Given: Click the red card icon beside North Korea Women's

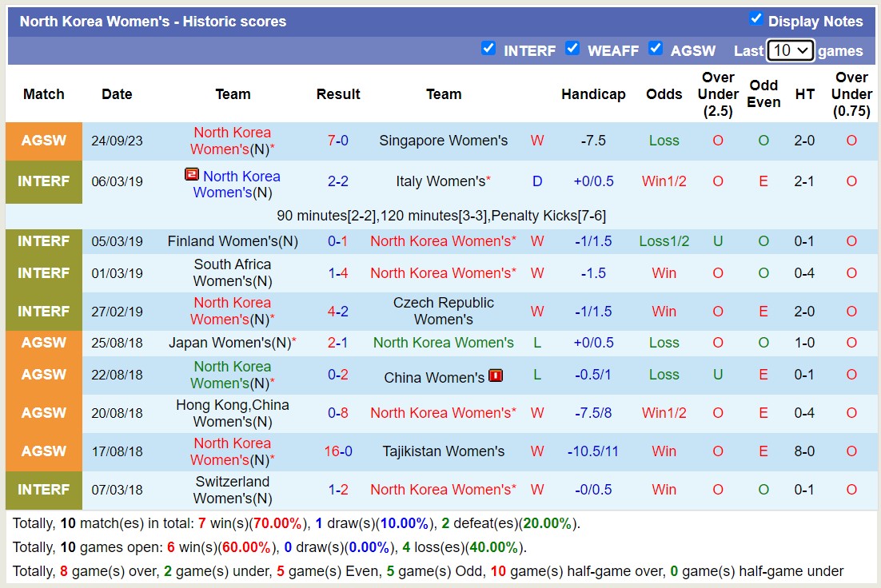Looking at the screenshot, I should (191, 174).
